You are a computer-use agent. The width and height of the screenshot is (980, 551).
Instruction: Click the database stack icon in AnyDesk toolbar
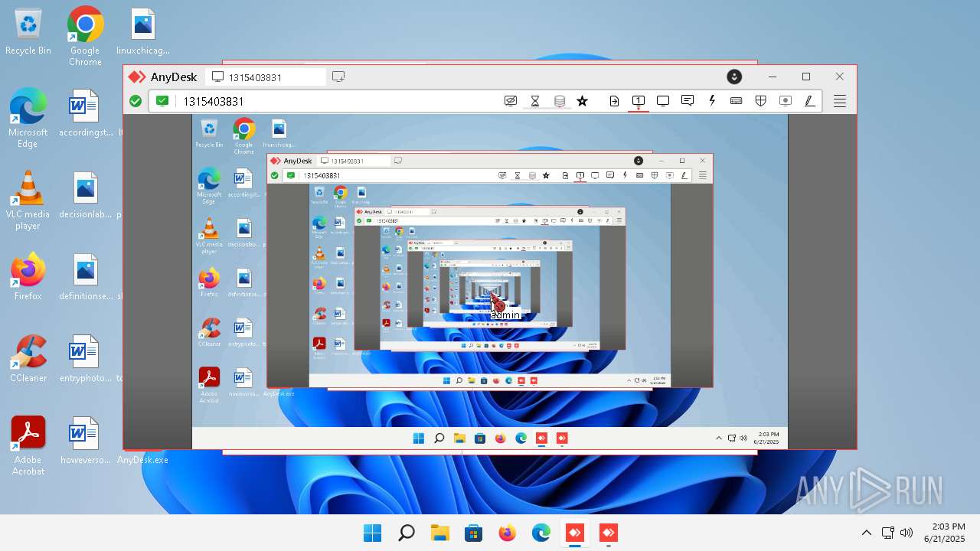[560, 101]
